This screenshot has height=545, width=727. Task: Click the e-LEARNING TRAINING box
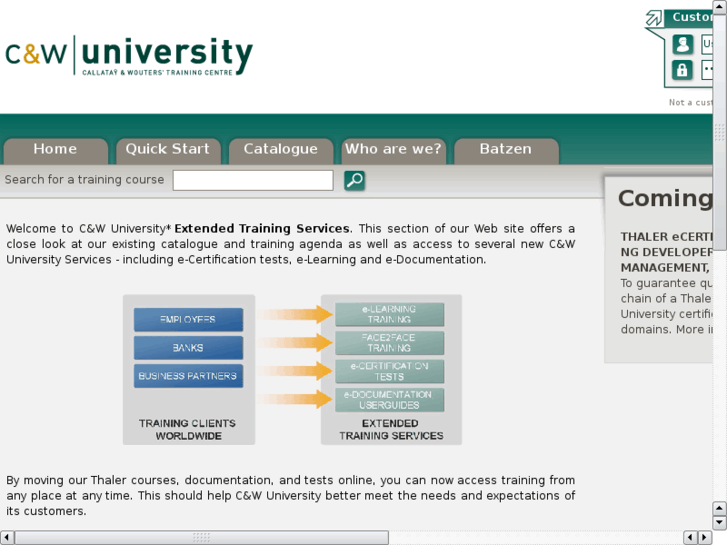pos(389,314)
